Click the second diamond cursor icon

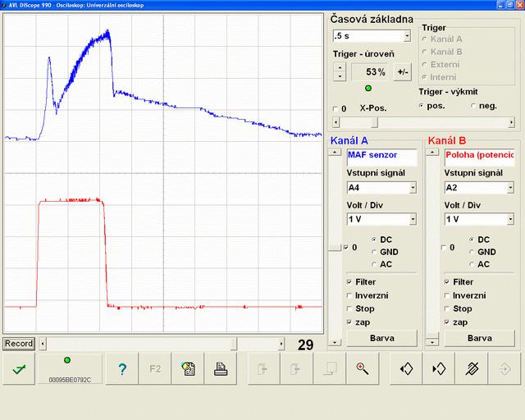click(438, 369)
